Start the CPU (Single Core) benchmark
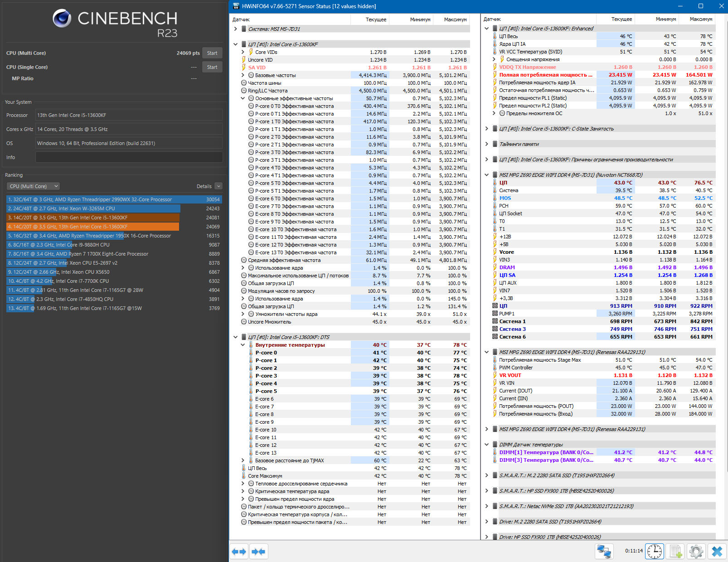Viewport: 728px width, 562px height. tap(212, 67)
